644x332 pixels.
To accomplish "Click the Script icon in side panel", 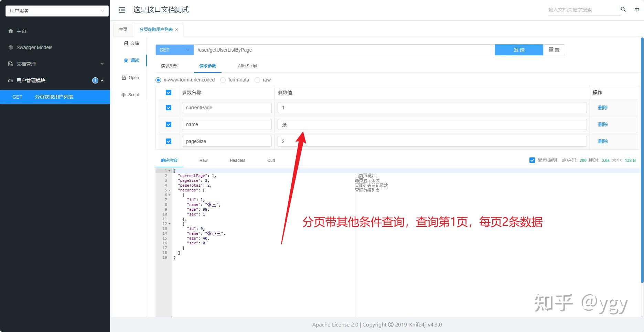I will [124, 95].
